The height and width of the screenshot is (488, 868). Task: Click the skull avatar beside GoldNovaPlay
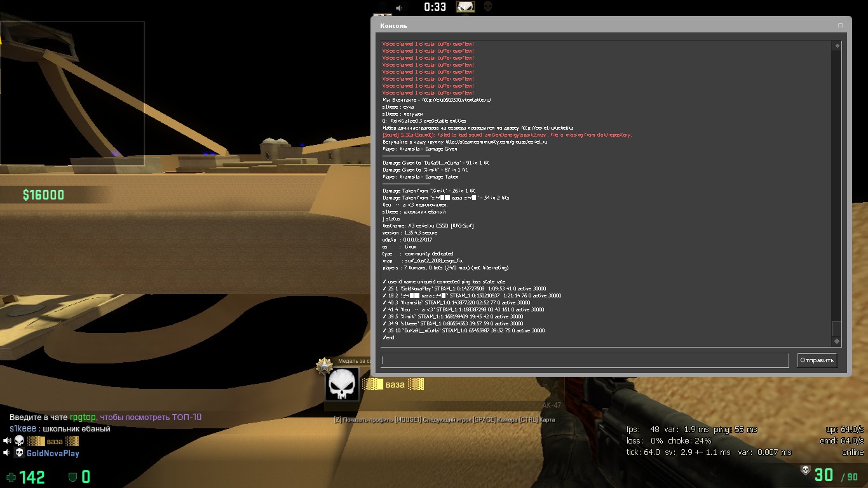pyautogui.click(x=19, y=453)
